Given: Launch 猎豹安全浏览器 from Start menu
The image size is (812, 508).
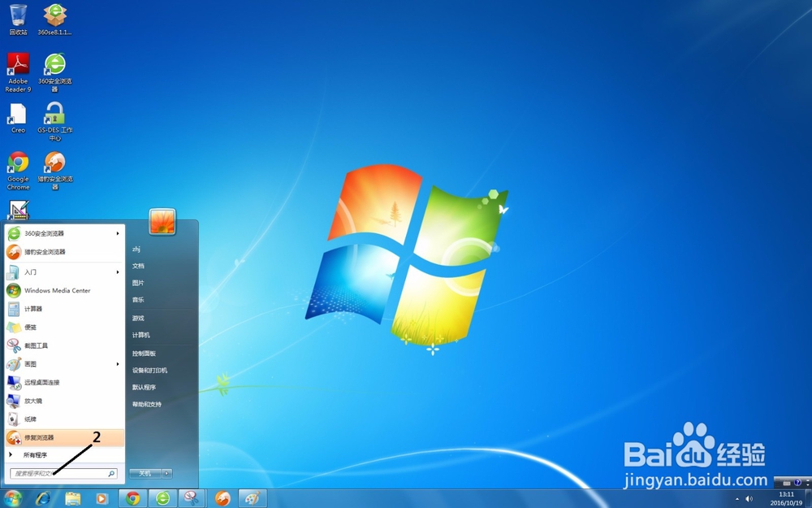Looking at the screenshot, I should (x=65, y=252).
